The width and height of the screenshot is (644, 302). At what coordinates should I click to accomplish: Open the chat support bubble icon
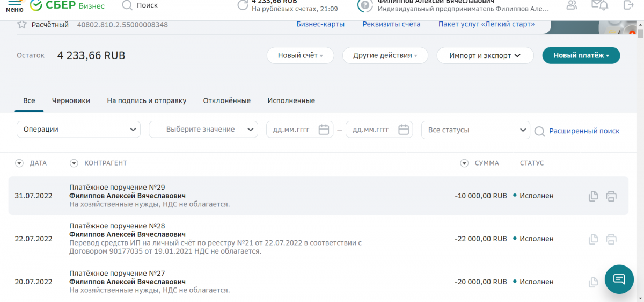[x=619, y=279]
